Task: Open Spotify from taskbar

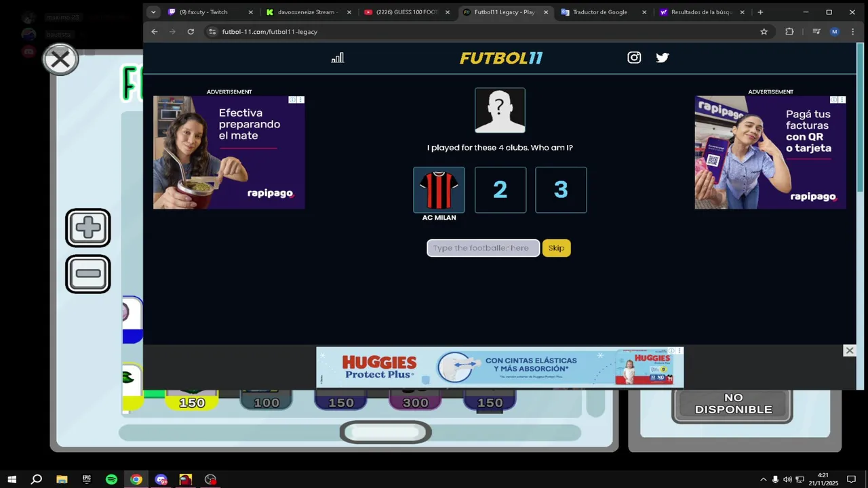Action: pos(111,479)
